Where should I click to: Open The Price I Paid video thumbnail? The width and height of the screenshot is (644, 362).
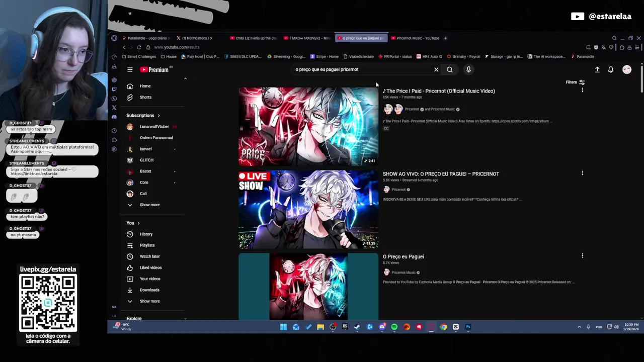[308, 126]
